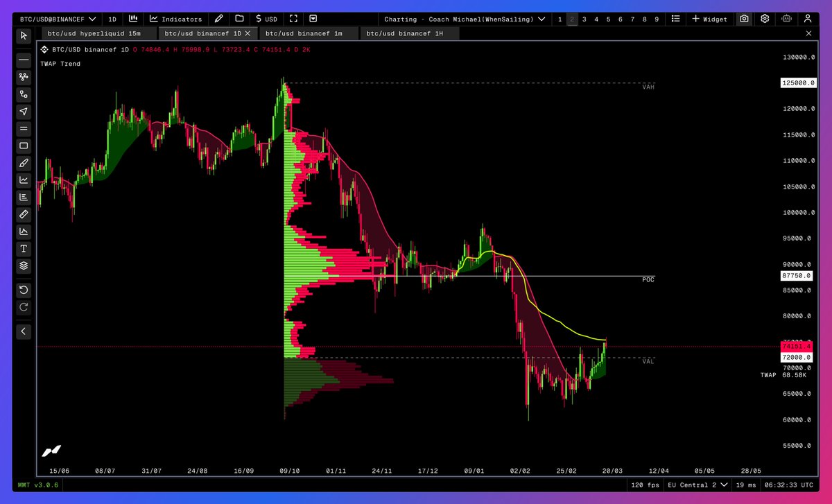Switch to workspace 2
Viewport: 832px width, 504px height.
pos(572,19)
